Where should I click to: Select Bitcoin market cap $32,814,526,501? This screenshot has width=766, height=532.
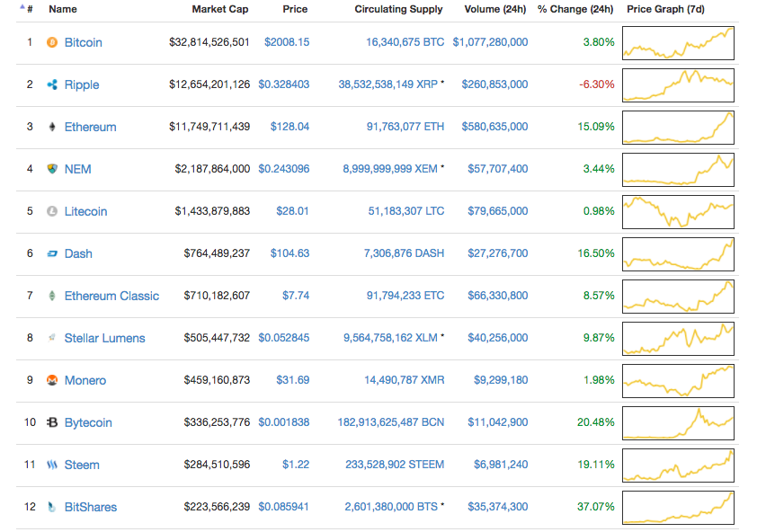tap(209, 42)
